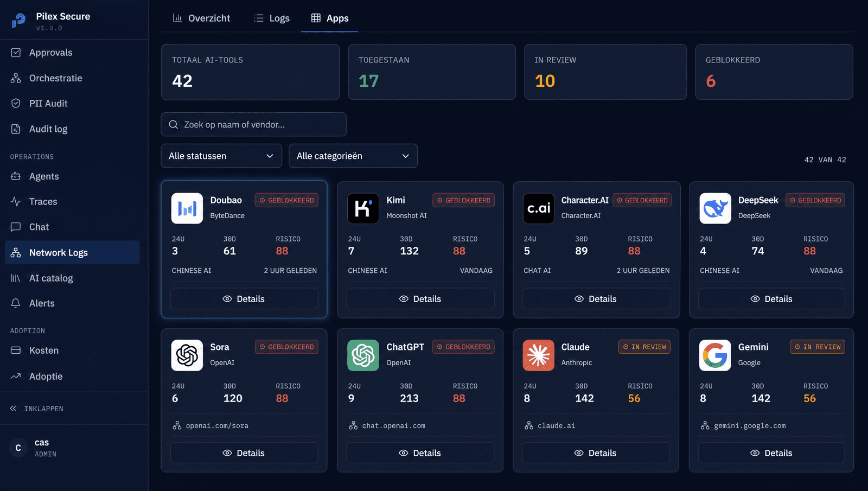Open the Alle statussen dropdown
Image resolution: width=868 pixels, height=491 pixels.
pyautogui.click(x=221, y=156)
